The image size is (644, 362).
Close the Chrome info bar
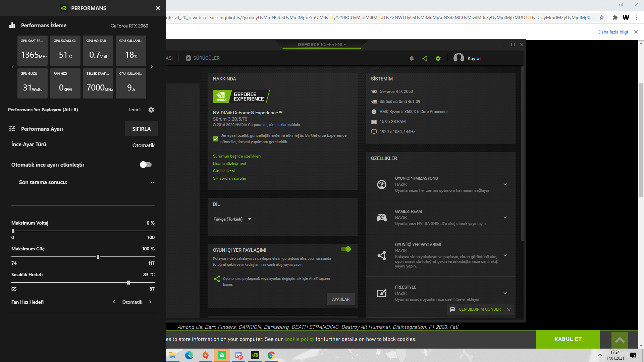636,32
